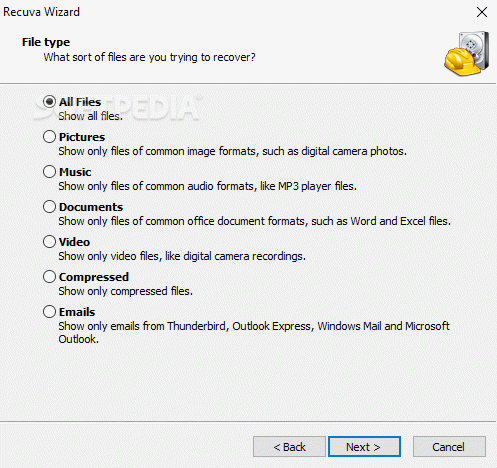The height and width of the screenshot is (468, 497).
Task: Click the digital camera photos description text
Action: (233, 151)
